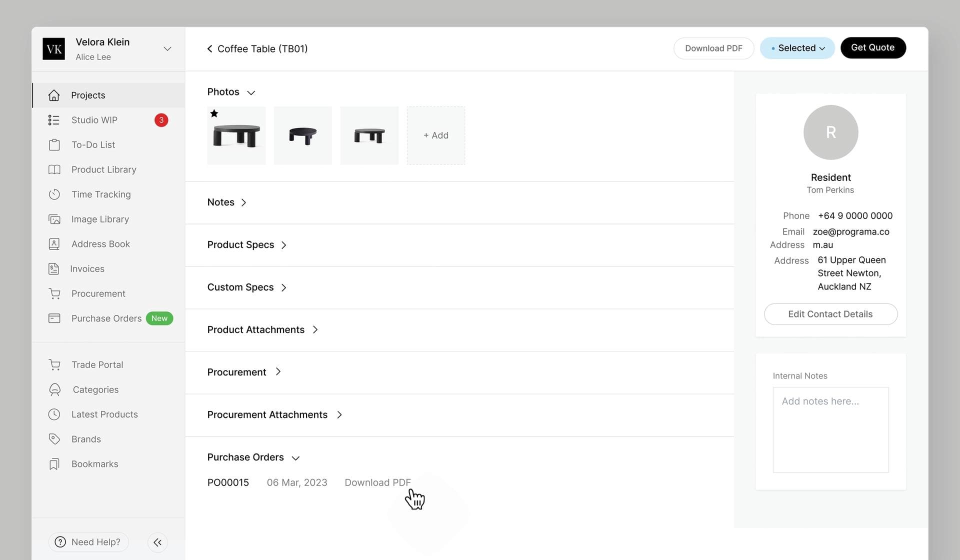The width and height of the screenshot is (960, 560).
Task: Click the Categories chair icon
Action: click(54, 389)
